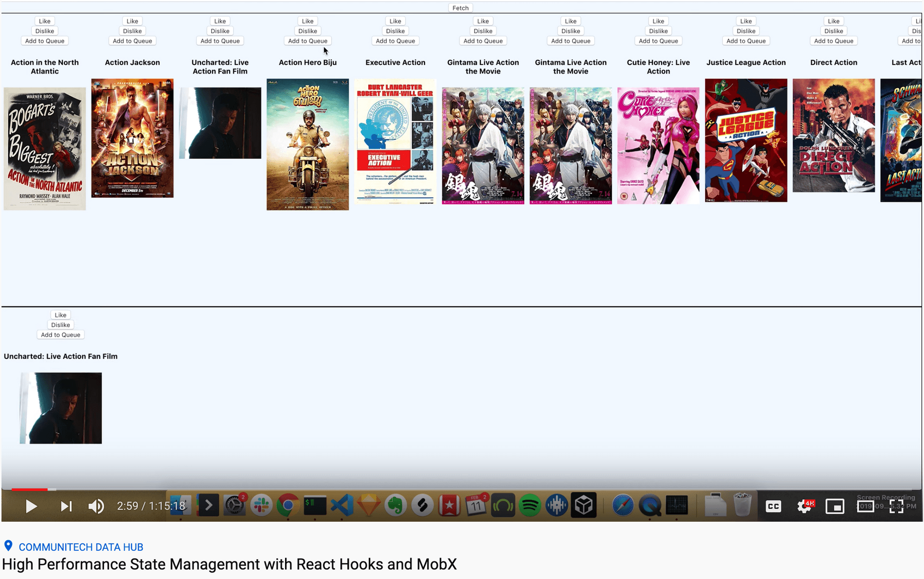This screenshot has width=924, height=579.
Task: Click the 2:59 / 1:15:18 time display
Action: 151,506
